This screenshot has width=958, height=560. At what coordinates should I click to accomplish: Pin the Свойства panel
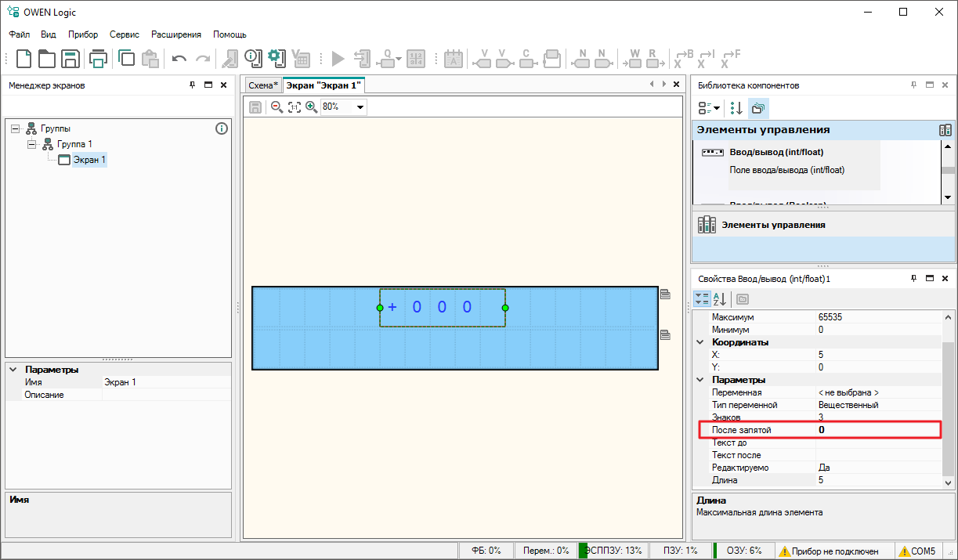pos(913,278)
